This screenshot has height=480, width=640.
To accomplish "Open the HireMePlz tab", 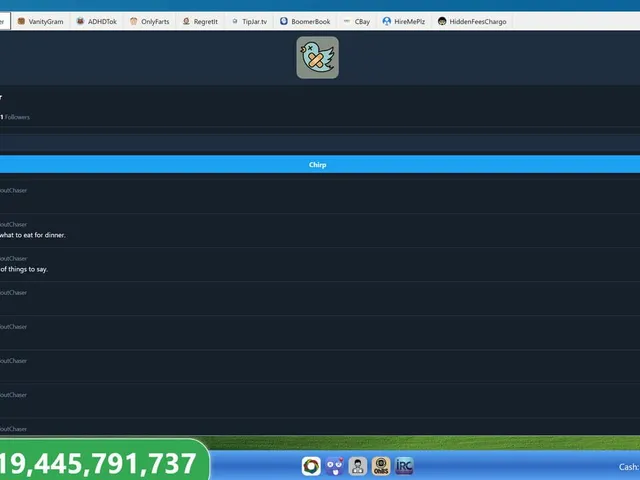I will click(404, 22).
